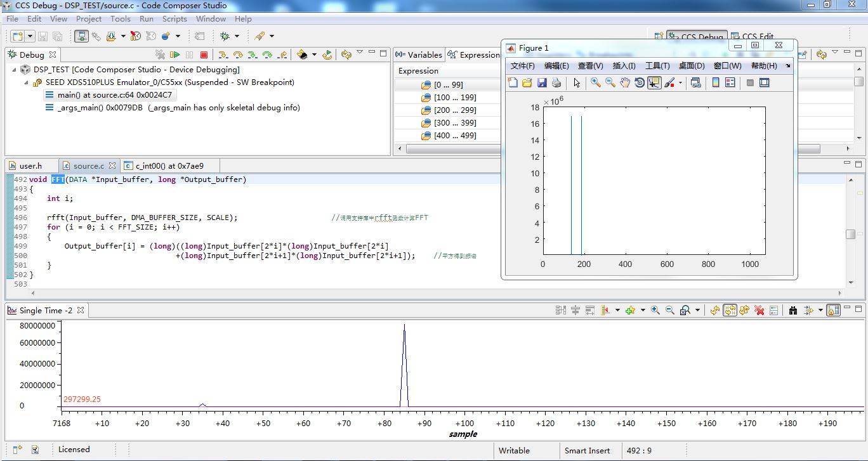Click the Pan hand tool in Figure 1
Screen dimensions: 868x461
click(625, 82)
